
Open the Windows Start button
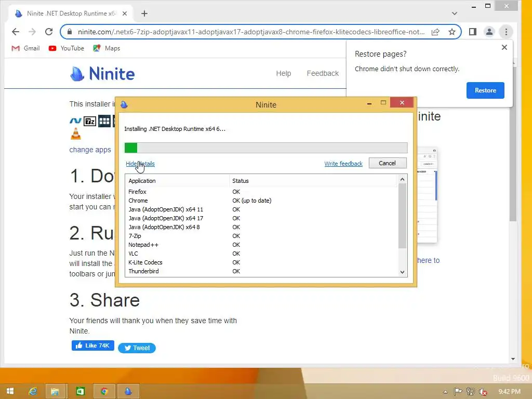pyautogui.click(x=10, y=391)
